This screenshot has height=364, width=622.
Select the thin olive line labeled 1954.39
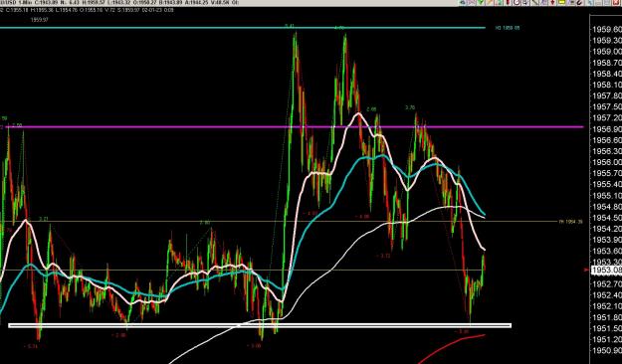click(278, 222)
